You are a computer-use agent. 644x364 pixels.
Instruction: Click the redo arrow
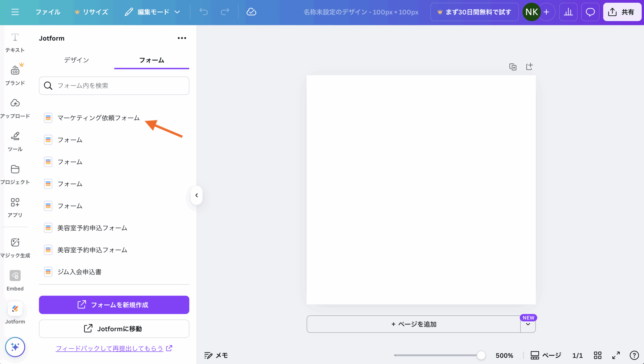pos(225,12)
